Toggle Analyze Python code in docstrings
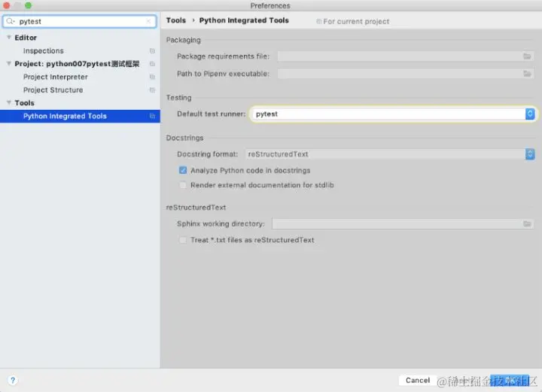The image size is (542, 392). [183, 170]
